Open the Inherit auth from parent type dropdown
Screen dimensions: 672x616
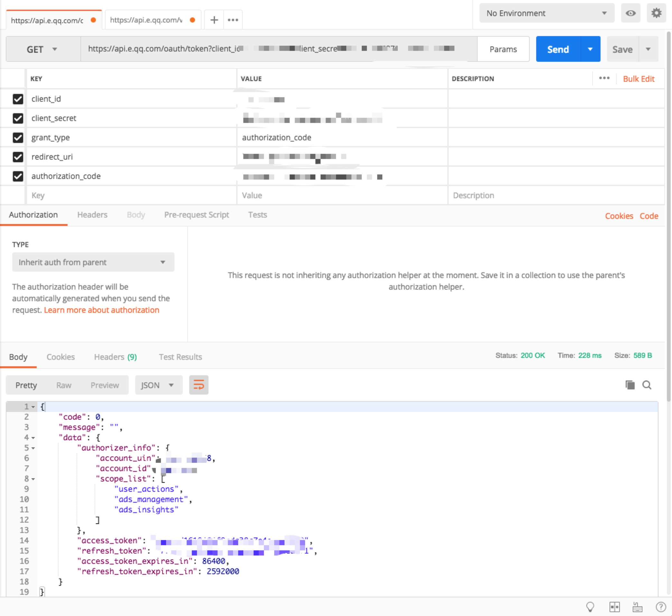(93, 262)
